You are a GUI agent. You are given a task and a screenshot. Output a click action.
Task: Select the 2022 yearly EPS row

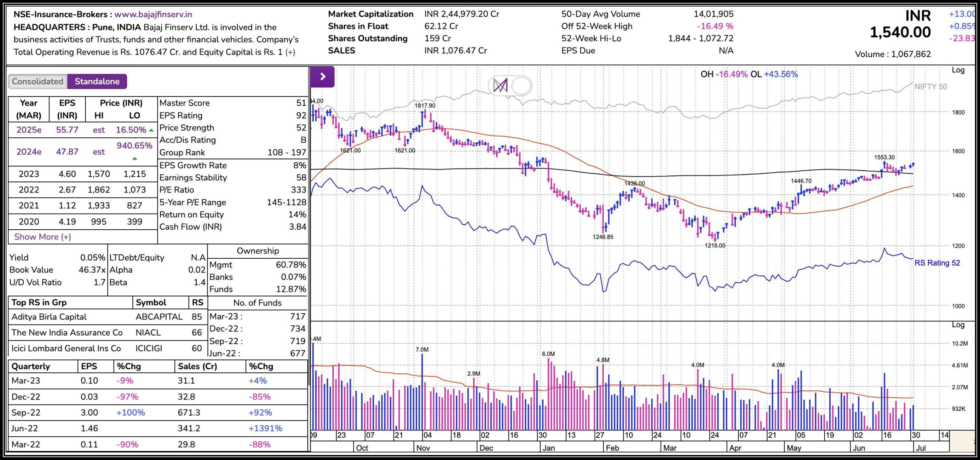[83, 190]
